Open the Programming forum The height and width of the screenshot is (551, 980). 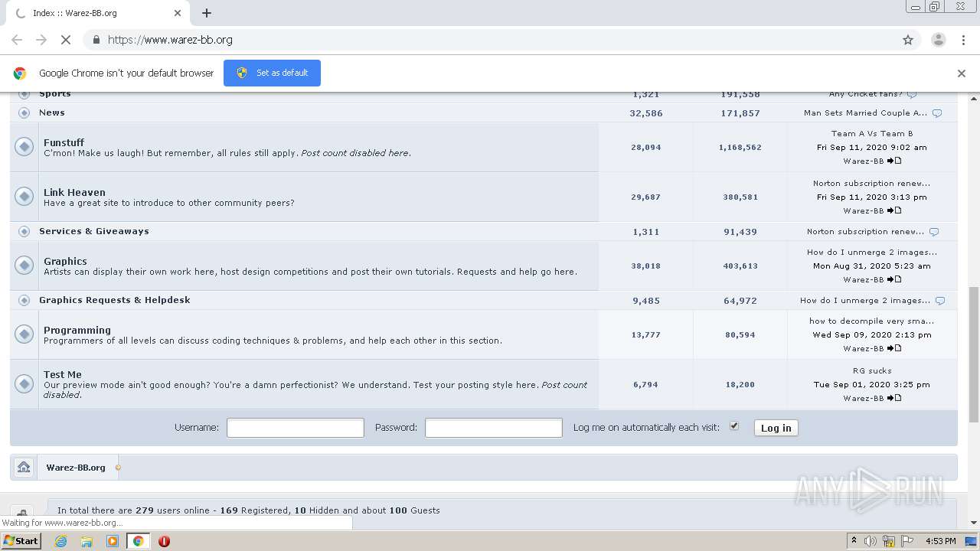tap(77, 330)
